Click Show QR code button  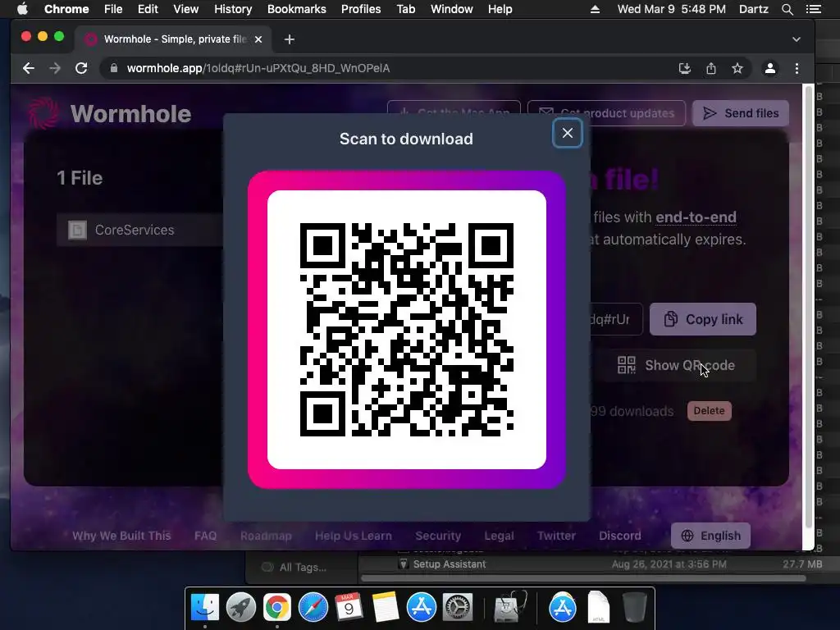coord(676,365)
